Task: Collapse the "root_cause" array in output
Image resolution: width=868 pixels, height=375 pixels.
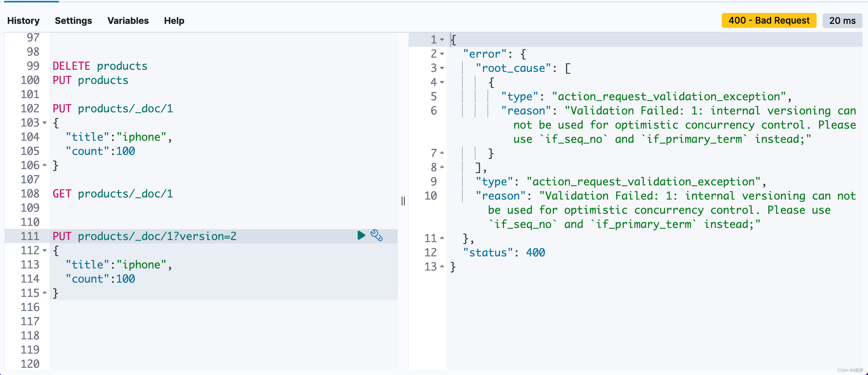Action: click(442, 68)
